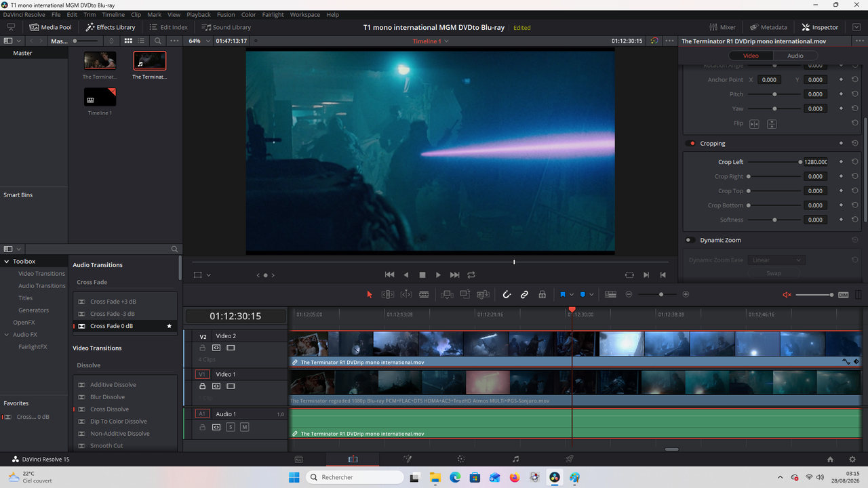This screenshot has height=488, width=868.
Task: Open the Metadata panel
Action: point(768,27)
